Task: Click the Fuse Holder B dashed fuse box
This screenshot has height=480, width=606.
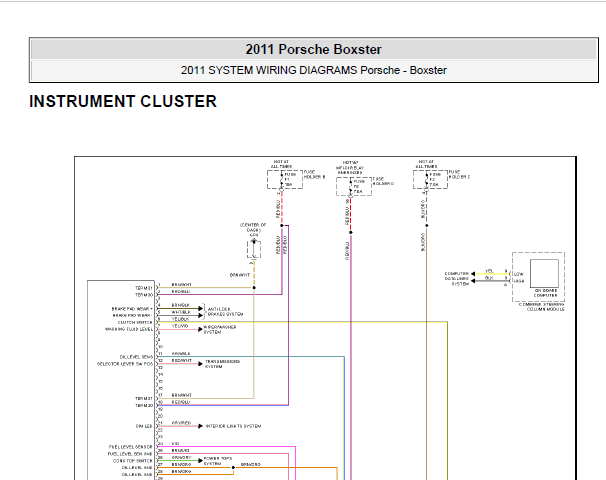Action: point(285,180)
